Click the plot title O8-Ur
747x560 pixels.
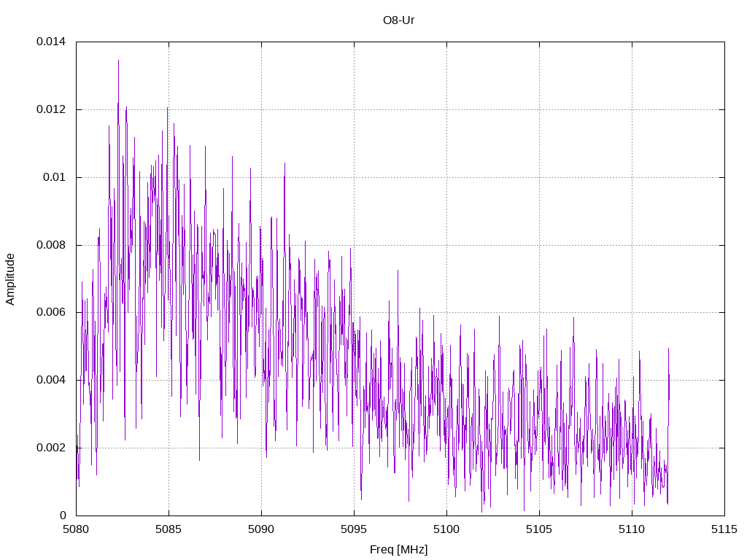(x=398, y=20)
